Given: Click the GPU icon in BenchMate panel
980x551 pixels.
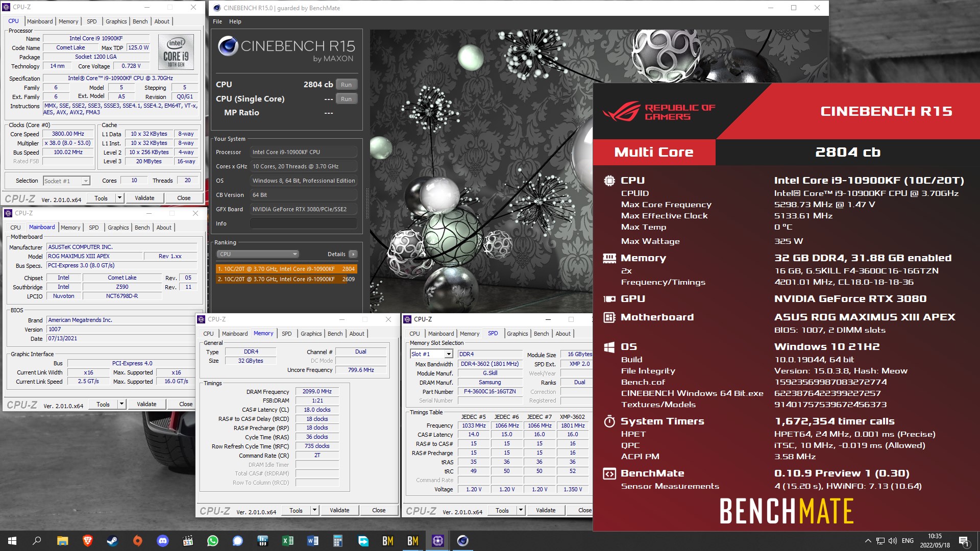Looking at the screenshot, I should [x=609, y=299].
